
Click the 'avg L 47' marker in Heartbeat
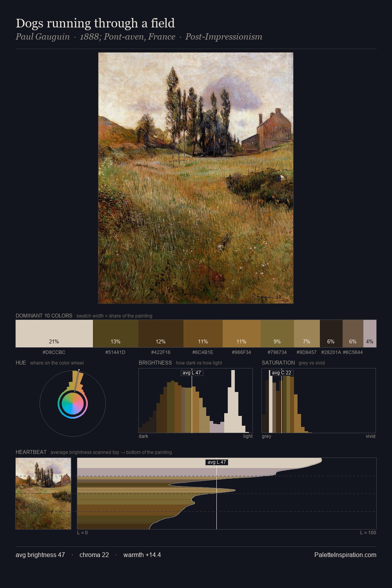click(x=217, y=462)
